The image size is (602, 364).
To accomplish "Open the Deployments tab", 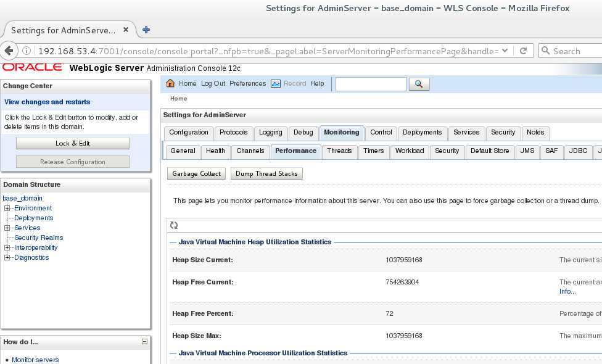I will point(423,133).
